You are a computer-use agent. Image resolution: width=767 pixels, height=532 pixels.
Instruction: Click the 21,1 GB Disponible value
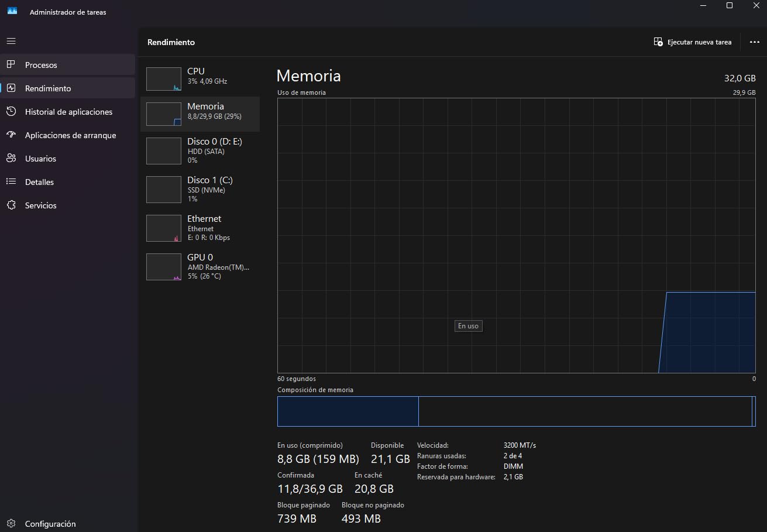(390, 459)
